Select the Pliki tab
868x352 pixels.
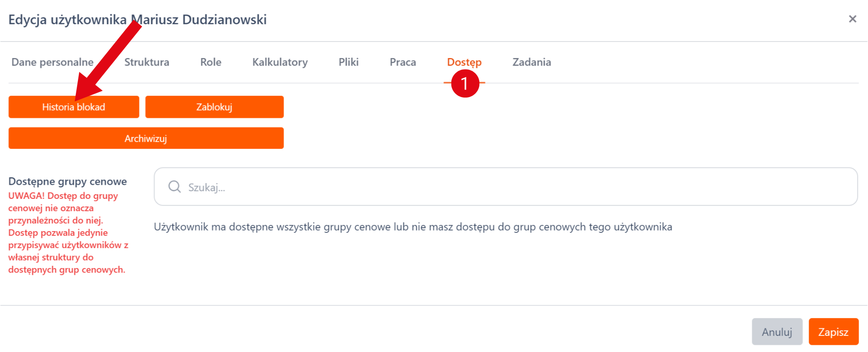[x=348, y=62]
